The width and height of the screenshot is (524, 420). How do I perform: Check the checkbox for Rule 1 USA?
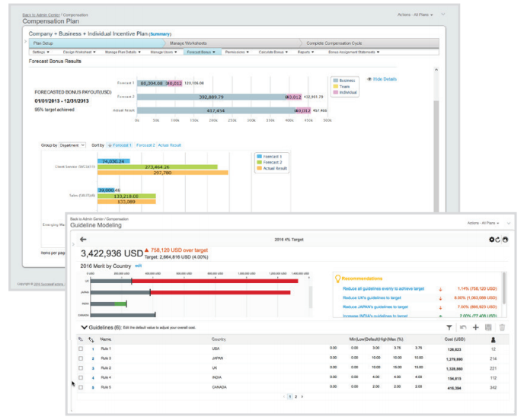click(x=81, y=348)
